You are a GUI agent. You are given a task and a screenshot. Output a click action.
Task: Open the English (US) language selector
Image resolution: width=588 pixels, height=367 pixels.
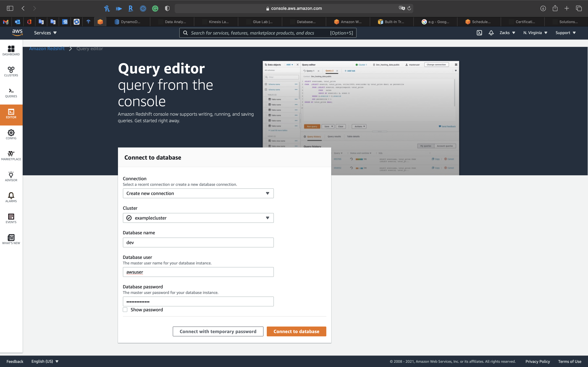coord(45,361)
